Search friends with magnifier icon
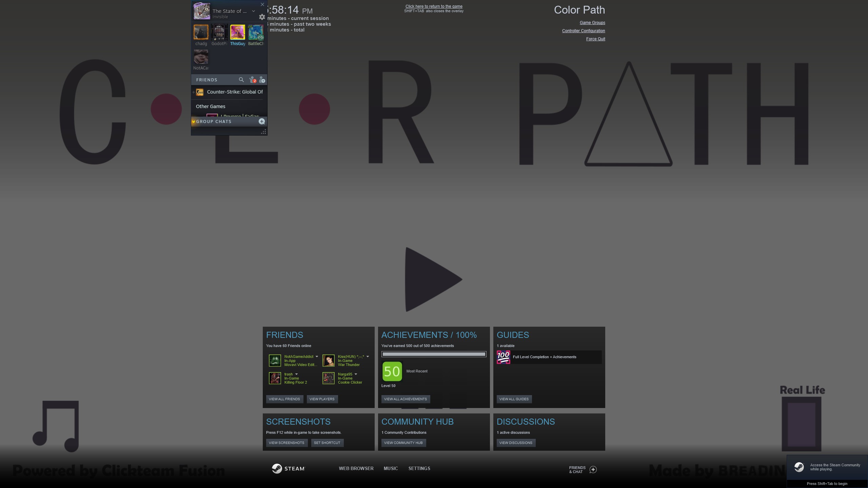 point(241,80)
